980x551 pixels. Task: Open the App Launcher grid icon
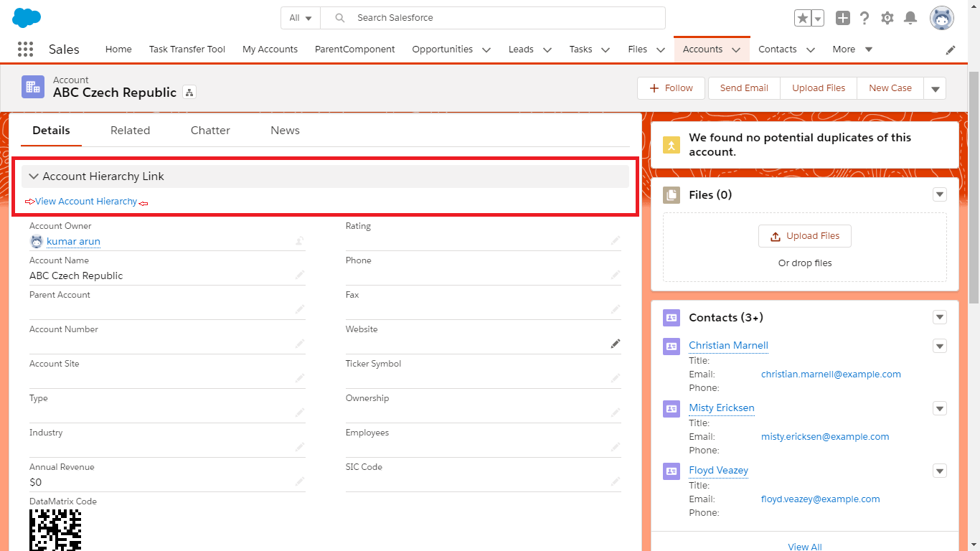[25, 49]
